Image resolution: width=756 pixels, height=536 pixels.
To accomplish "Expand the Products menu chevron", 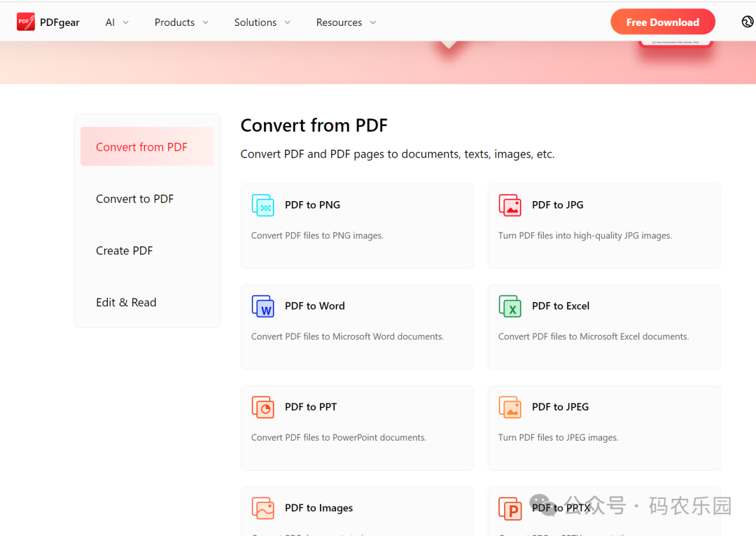I will [205, 22].
